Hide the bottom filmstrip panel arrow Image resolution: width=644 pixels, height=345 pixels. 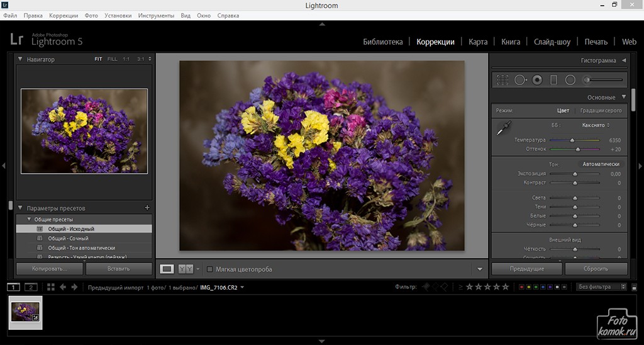tap(322, 341)
